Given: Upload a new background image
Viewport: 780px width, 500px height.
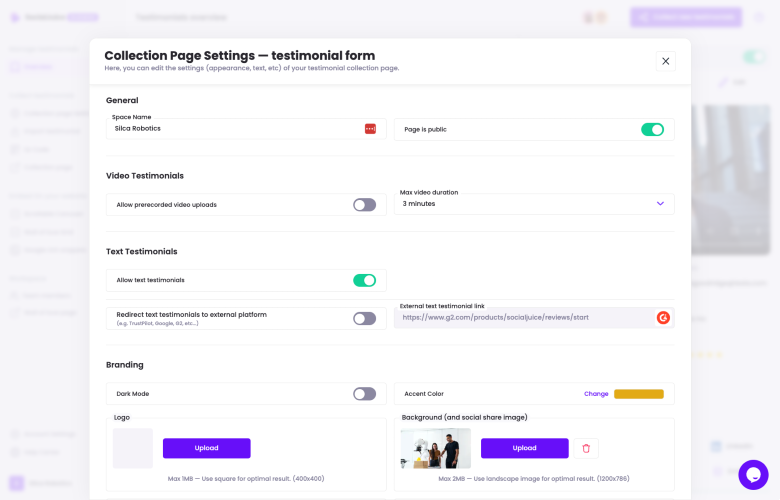Looking at the screenshot, I should coord(524,448).
